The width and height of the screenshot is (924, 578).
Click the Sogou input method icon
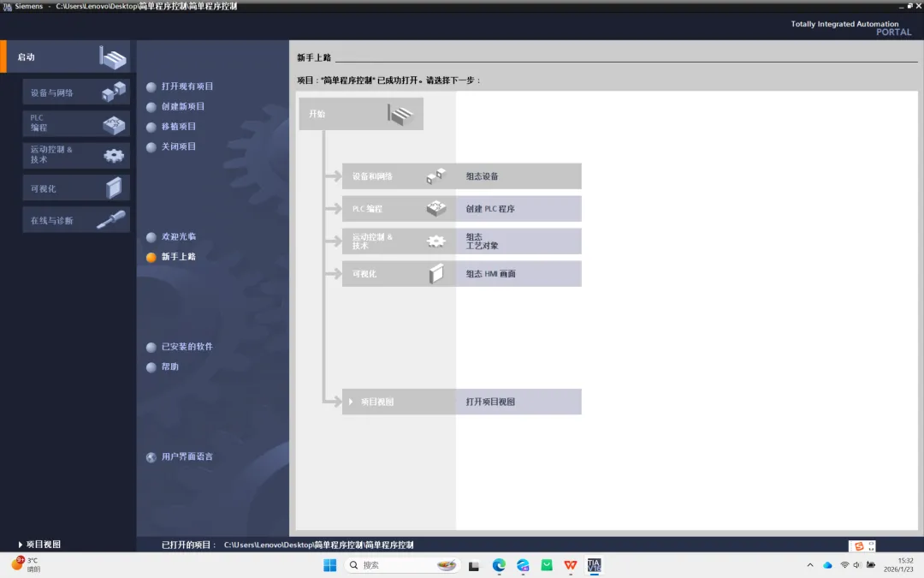859,546
